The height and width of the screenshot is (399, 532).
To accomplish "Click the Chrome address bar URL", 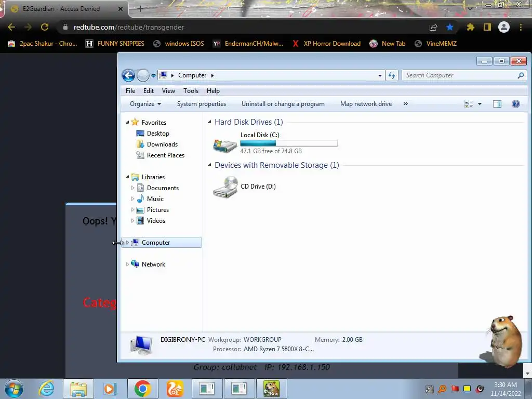I will click(x=129, y=27).
